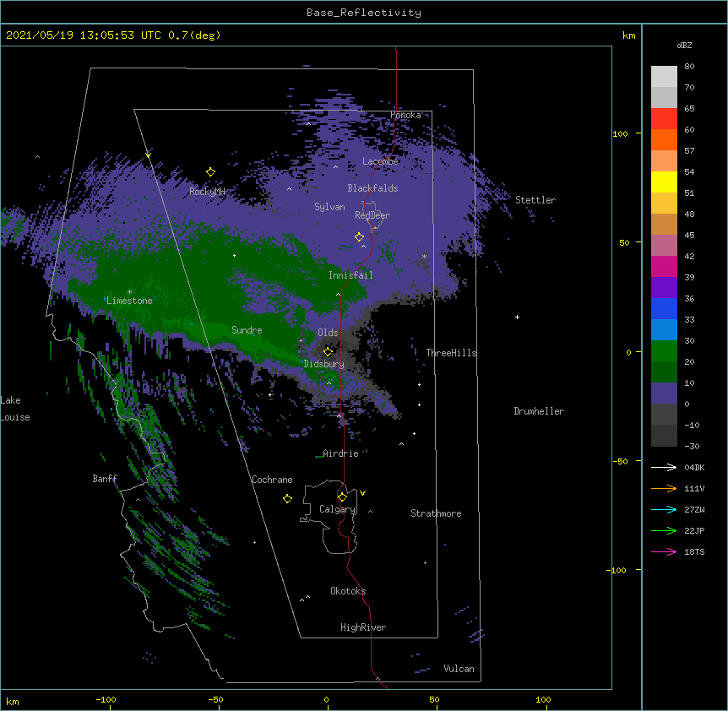The width and height of the screenshot is (728, 711).
Task: Click the Innisfail label
Action: [x=350, y=275]
